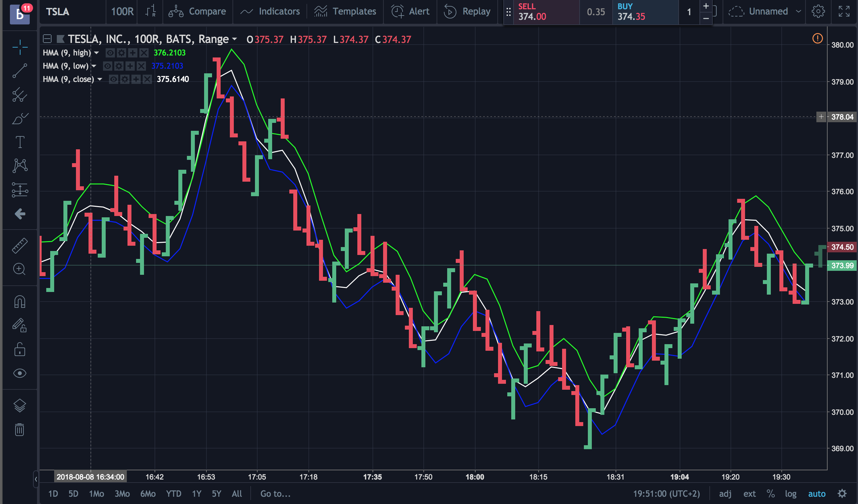Screen dimensions: 858x504
Task: Open indicator Templates
Action: pyautogui.click(x=345, y=12)
